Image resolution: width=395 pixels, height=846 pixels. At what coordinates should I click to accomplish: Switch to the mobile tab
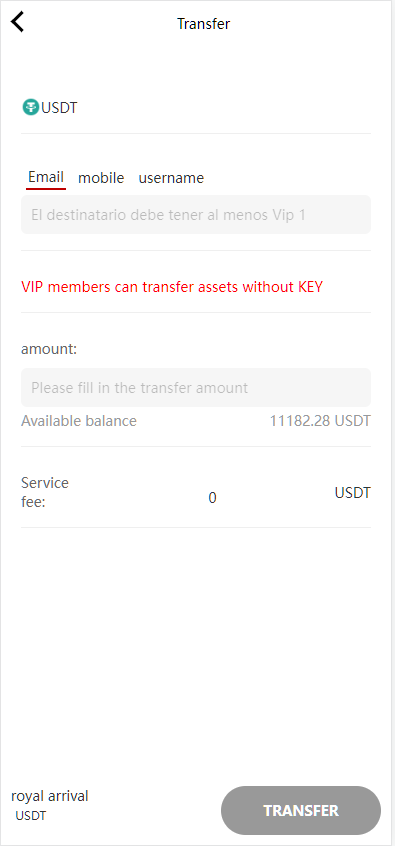[x=101, y=178]
